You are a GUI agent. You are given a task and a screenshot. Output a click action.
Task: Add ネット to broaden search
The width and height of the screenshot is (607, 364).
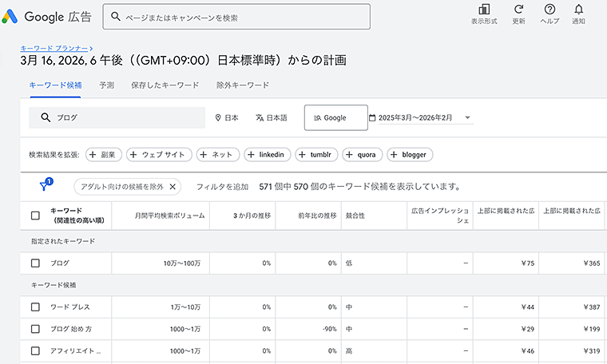218,155
